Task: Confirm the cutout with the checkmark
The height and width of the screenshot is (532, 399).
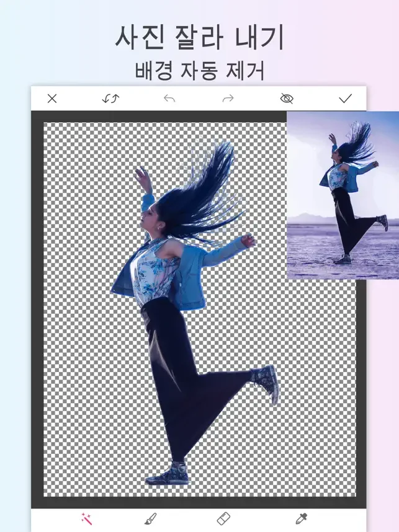Action: pyautogui.click(x=346, y=99)
